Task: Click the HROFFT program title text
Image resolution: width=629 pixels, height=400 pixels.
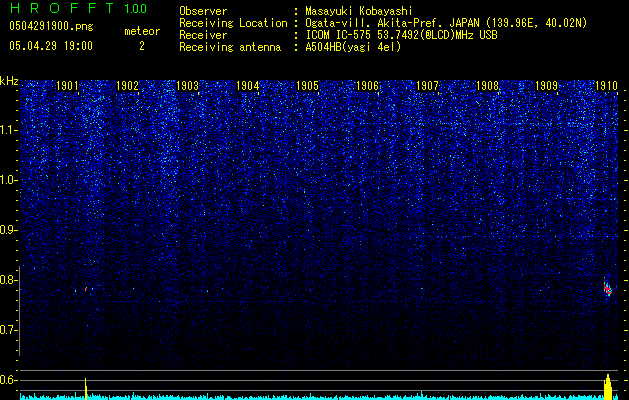Action: click(62, 8)
